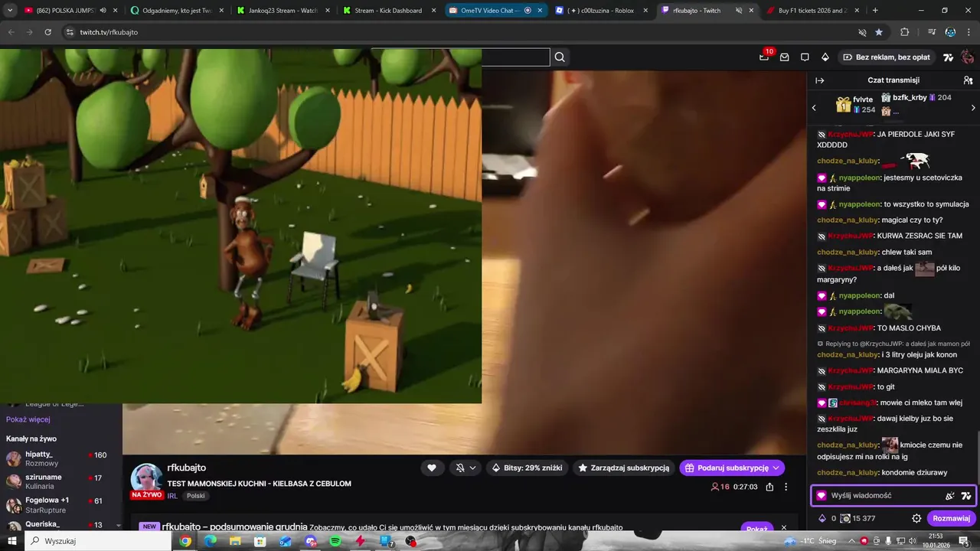Click Pokaż więcej in sidebar
Viewport: 980px width, 551px height.
click(x=28, y=419)
